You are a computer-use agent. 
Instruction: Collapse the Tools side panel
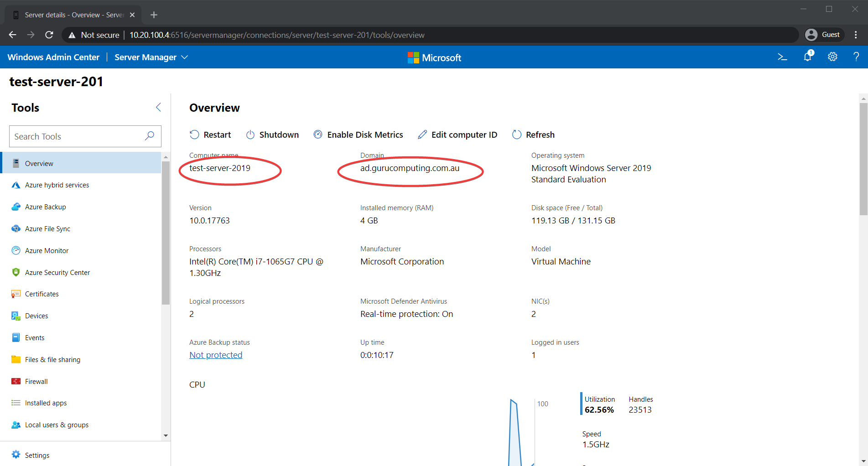(158, 107)
